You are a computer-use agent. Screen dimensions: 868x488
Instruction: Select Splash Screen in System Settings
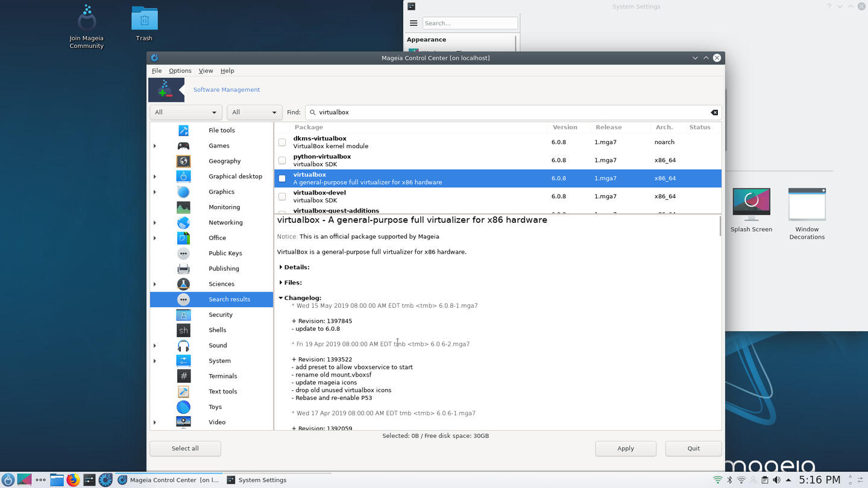pyautogui.click(x=751, y=210)
